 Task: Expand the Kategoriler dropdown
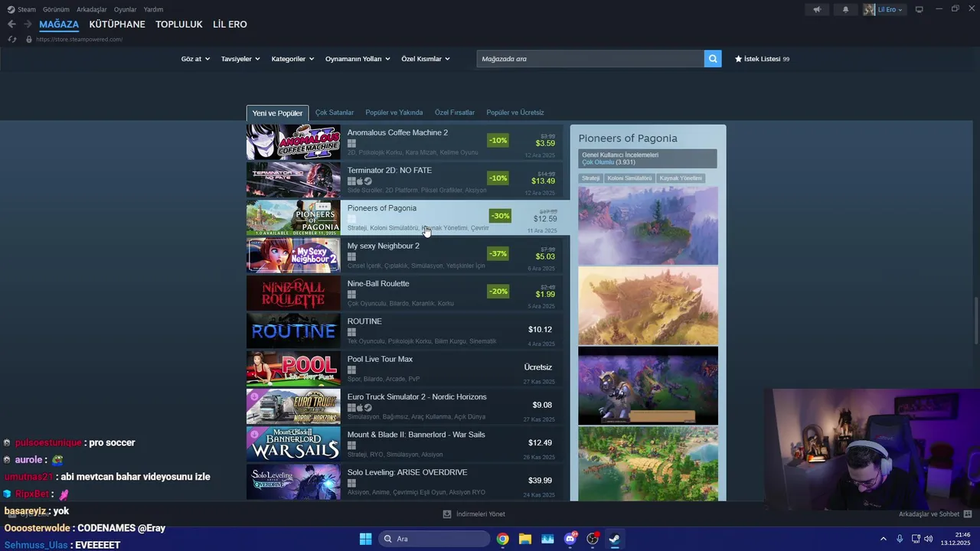[292, 59]
